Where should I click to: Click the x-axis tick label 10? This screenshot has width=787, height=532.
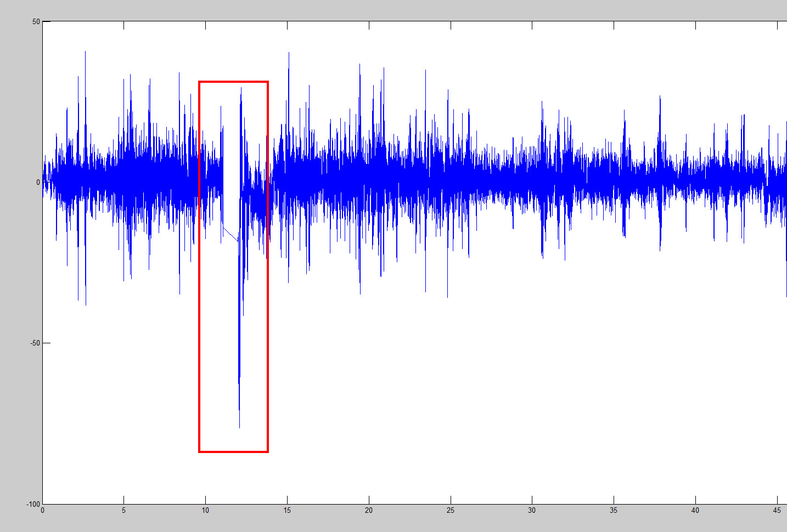pos(206,510)
